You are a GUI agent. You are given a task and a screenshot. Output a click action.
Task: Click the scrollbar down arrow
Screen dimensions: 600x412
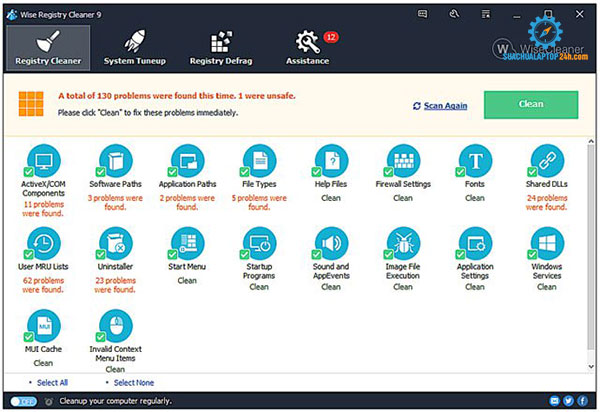pos(591,366)
